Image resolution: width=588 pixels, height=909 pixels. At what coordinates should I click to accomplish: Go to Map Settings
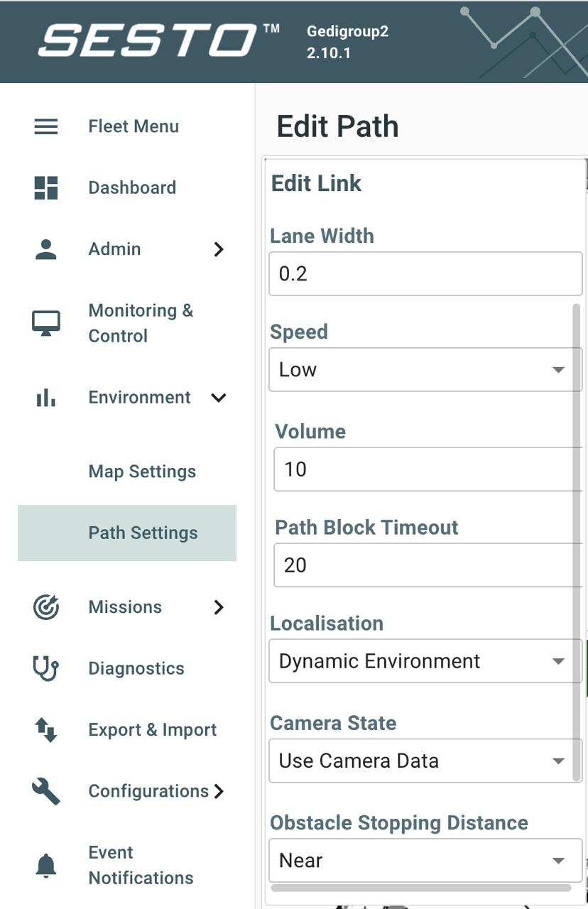point(142,472)
